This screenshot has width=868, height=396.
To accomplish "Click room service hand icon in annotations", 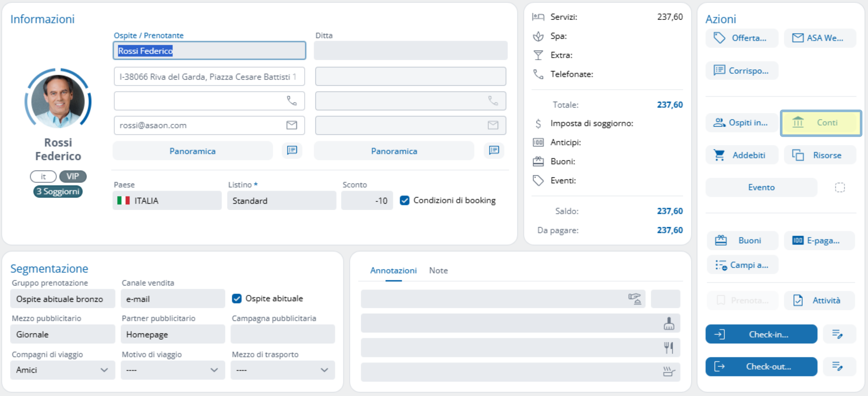I will 634,299.
